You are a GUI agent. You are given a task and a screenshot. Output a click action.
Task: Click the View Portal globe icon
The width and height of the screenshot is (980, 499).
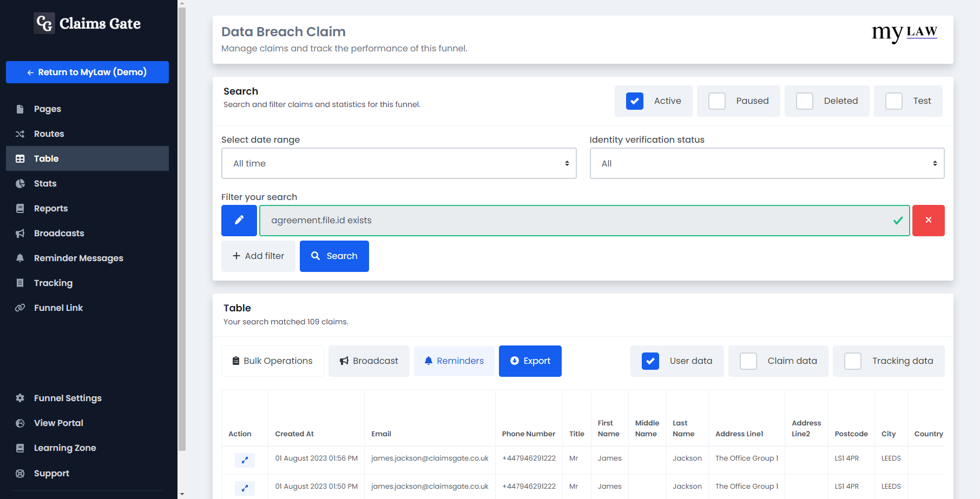click(20, 423)
